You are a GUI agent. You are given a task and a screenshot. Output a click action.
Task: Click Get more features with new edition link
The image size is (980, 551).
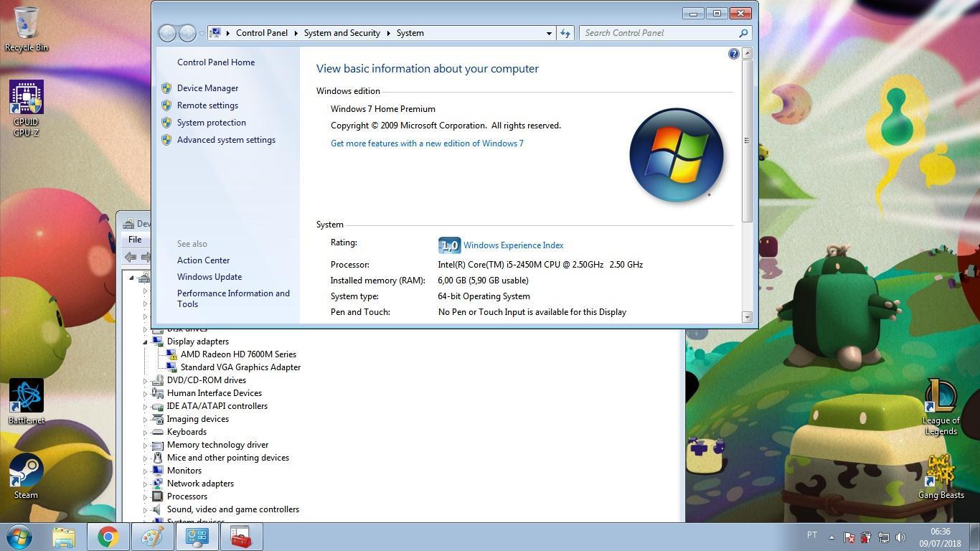[427, 143]
